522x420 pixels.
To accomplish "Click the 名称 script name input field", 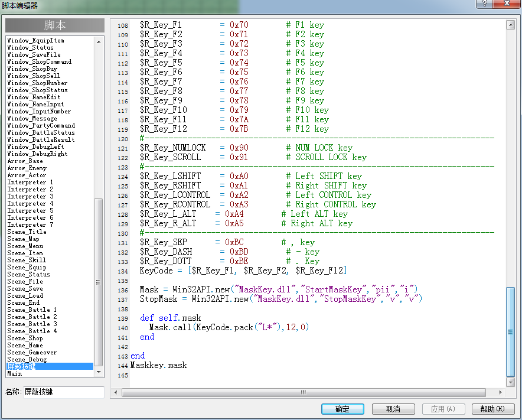I will coord(64,392).
